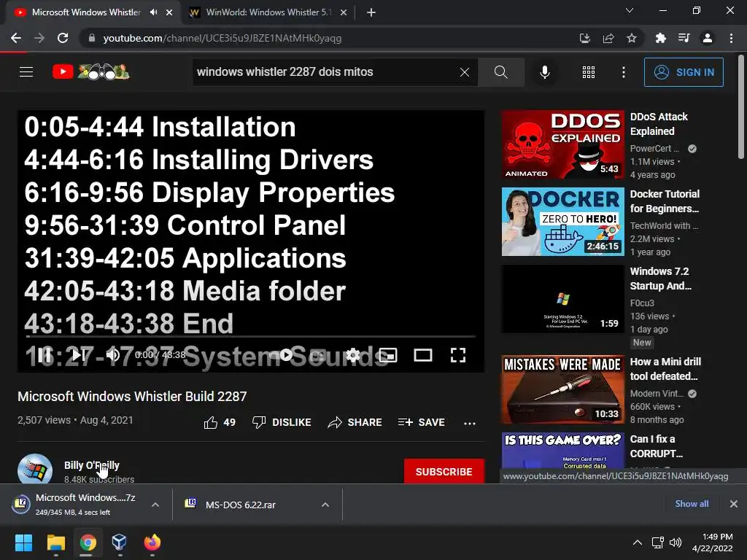Viewport: 747px width, 560px height.
Task: Click the address bar URL
Action: (222, 38)
